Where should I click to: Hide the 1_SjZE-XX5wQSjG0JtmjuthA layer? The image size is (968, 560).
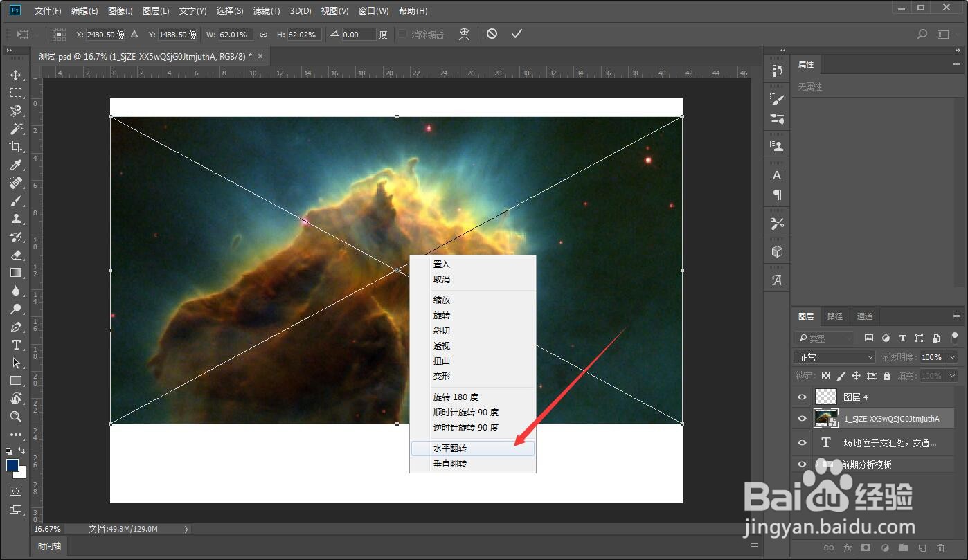(802, 419)
